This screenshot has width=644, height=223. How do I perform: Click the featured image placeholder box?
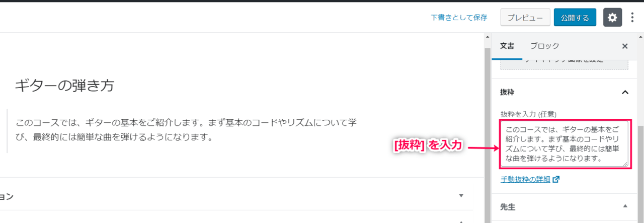click(x=564, y=63)
